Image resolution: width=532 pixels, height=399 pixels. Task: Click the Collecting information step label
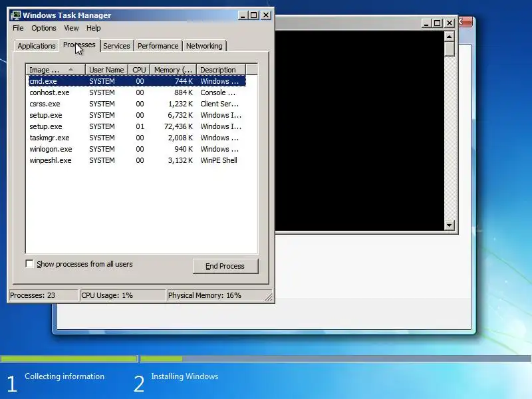point(65,376)
